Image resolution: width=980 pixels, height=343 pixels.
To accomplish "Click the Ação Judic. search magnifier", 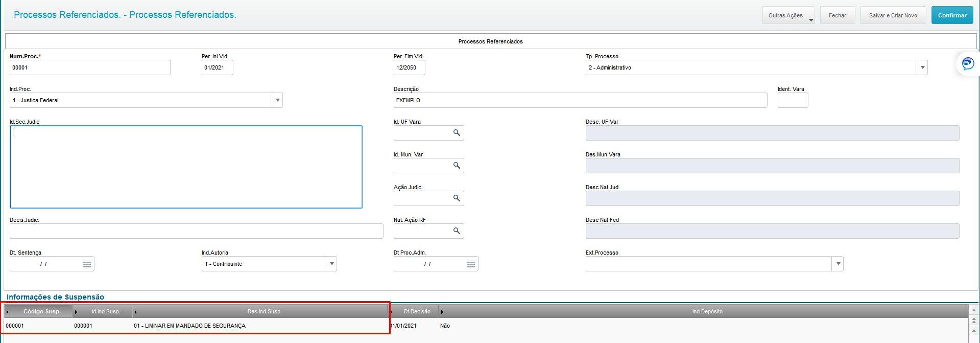I will coord(457,198).
